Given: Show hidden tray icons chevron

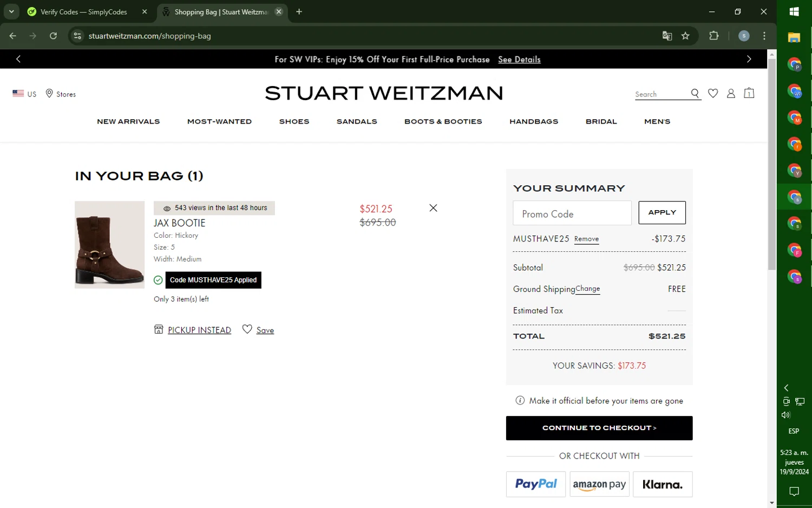Looking at the screenshot, I should [x=786, y=388].
